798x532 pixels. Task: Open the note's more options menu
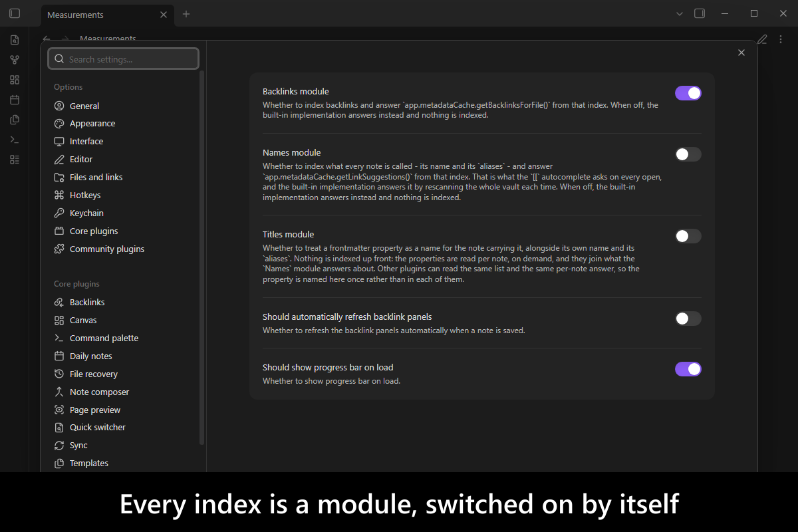coord(781,39)
